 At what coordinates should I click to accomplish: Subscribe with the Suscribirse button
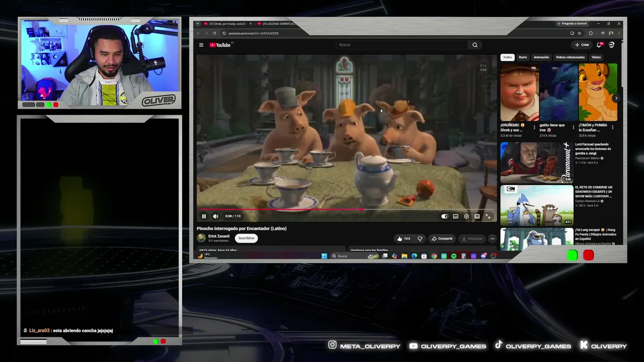(247, 238)
